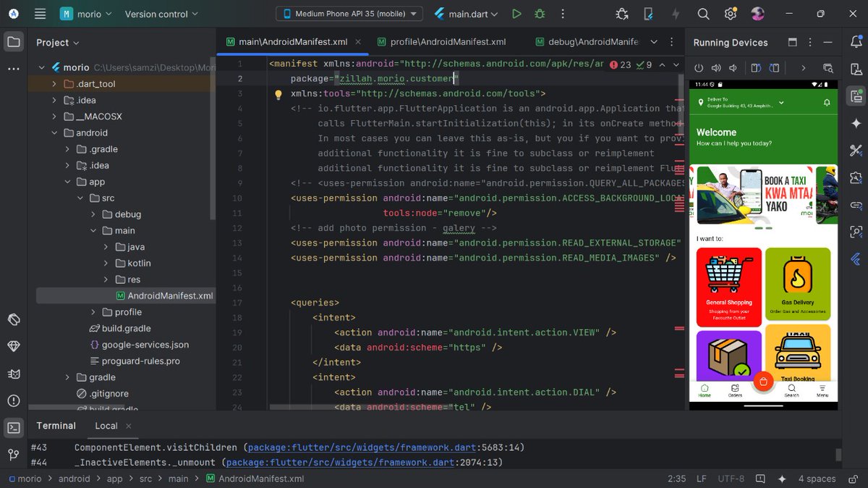Open the Deliver To address dropdown in the app
The image size is (868, 488).
click(781, 103)
